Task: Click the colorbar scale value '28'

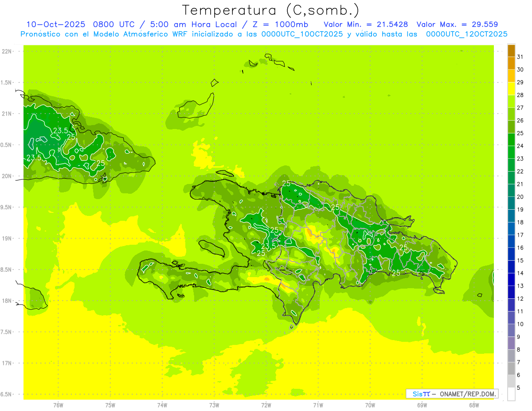Action: 520,95
